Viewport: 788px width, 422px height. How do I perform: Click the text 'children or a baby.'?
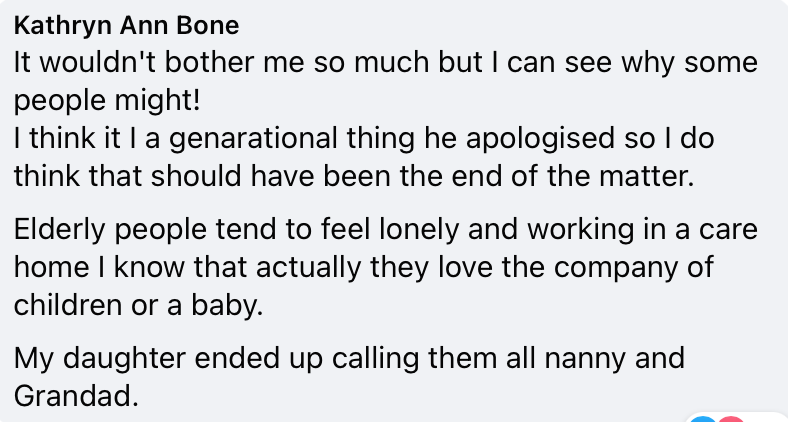coord(139,305)
